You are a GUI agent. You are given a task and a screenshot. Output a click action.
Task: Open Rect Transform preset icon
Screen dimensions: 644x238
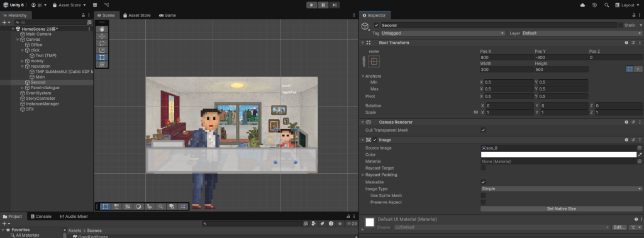click(633, 42)
